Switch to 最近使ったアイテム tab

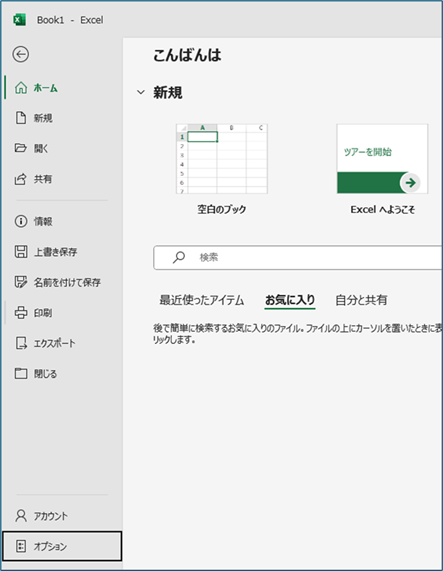pos(202,300)
